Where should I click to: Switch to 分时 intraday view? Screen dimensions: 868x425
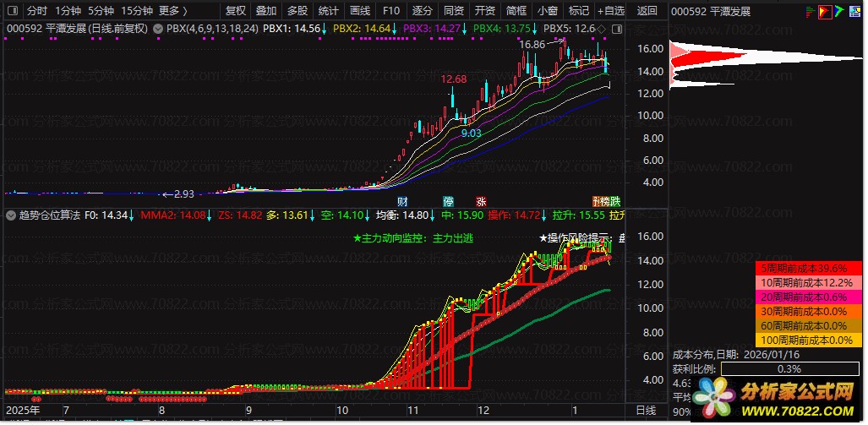(37, 10)
